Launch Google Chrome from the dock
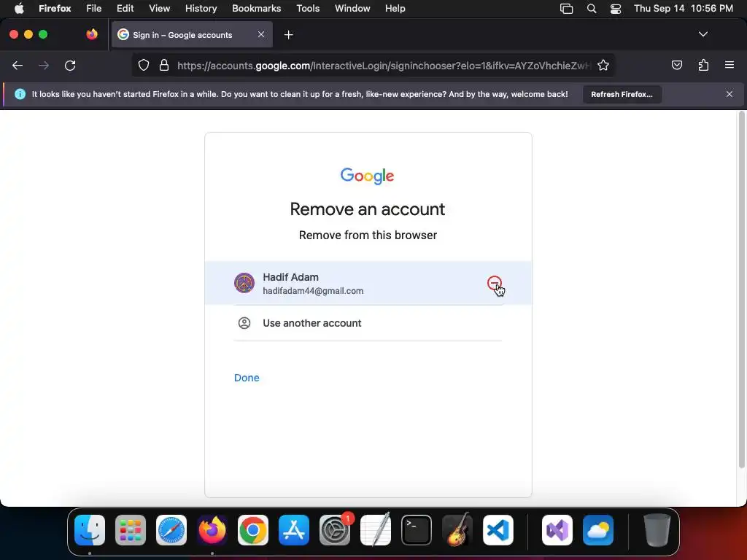This screenshot has width=747, height=560. [253, 530]
